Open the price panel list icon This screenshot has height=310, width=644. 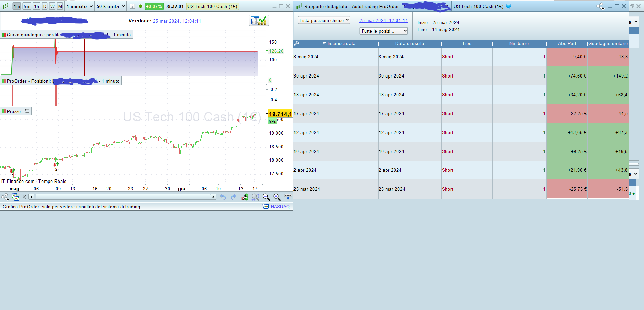[27, 111]
